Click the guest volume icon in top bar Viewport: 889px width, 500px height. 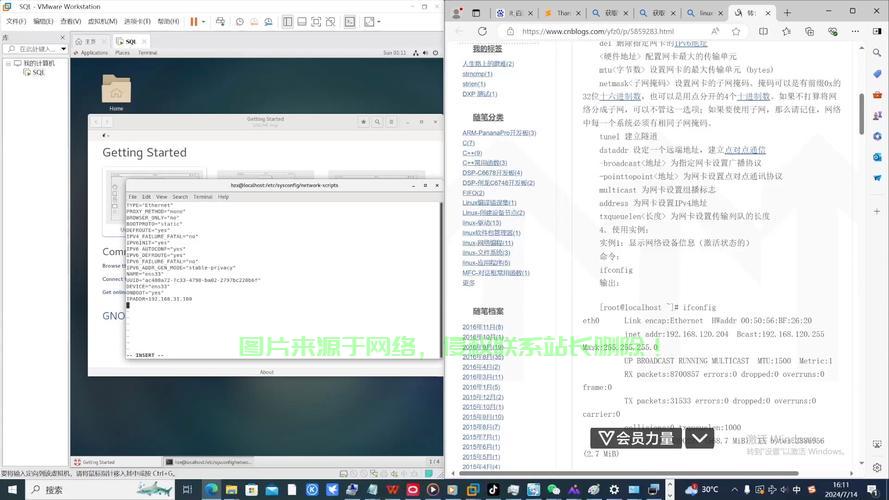[x=425, y=53]
